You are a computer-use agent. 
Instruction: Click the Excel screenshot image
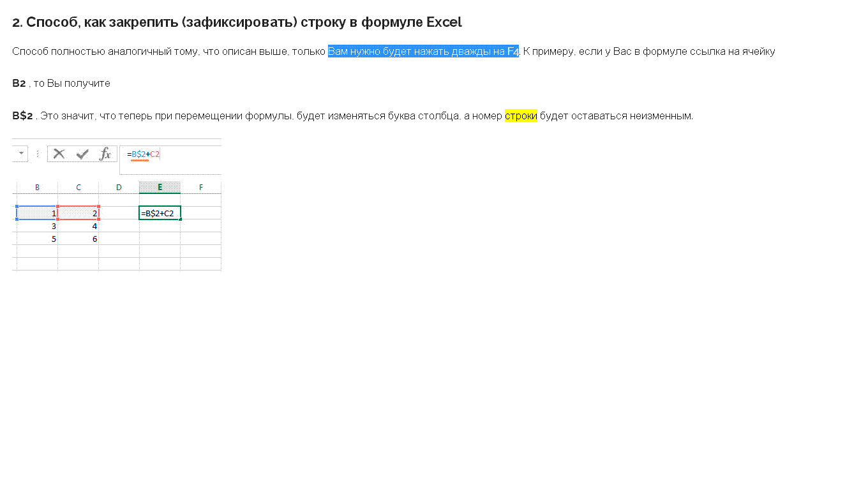pyautogui.click(x=117, y=205)
